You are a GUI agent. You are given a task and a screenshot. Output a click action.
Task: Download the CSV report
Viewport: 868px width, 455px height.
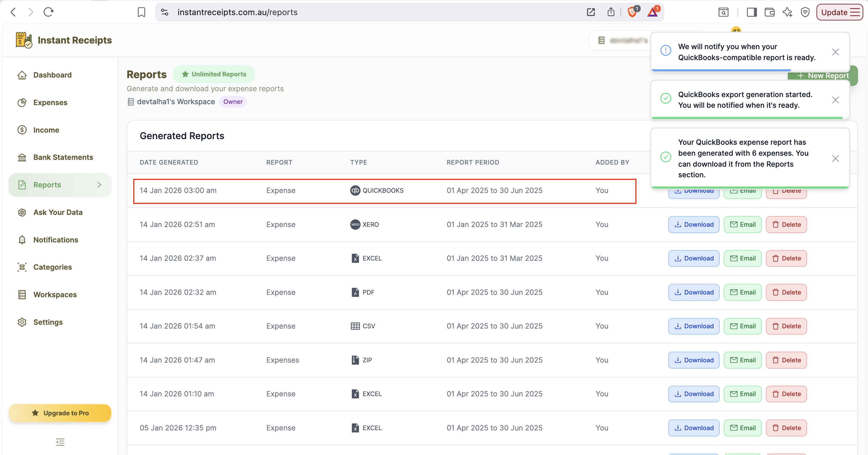coord(694,326)
